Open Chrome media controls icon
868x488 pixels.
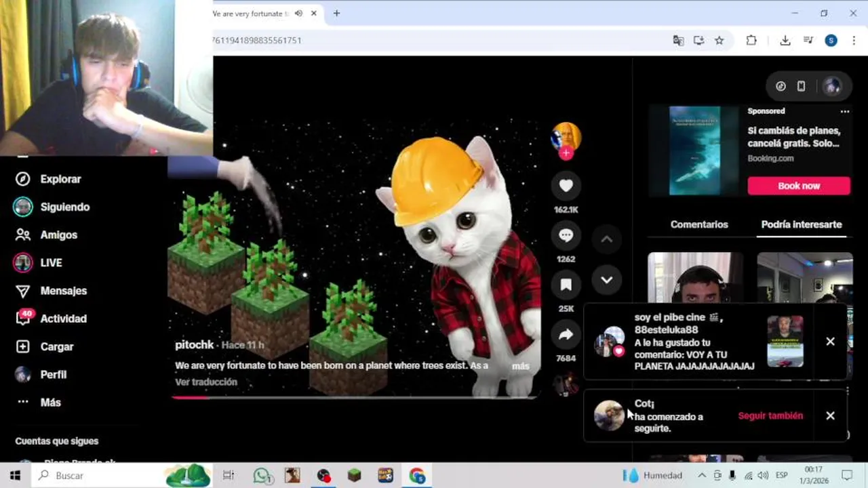pyautogui.click(x=808, y=41)
